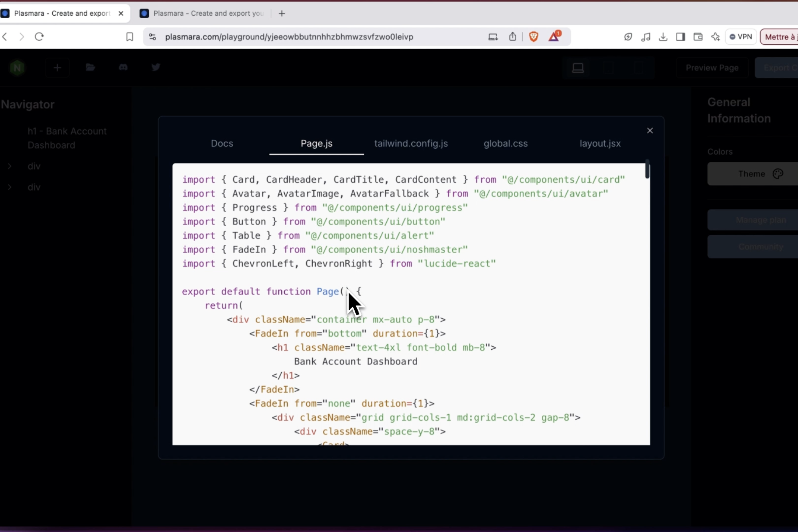Select h1 Bank Account Dashboard in Navigator
This screenshot has width=798, height=532.
click(x=67, y=138)
